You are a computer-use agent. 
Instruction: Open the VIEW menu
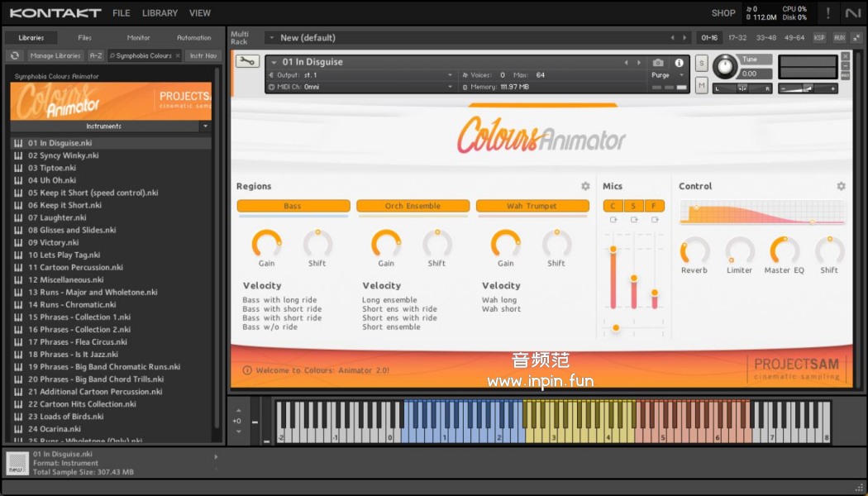click(200, 12)
